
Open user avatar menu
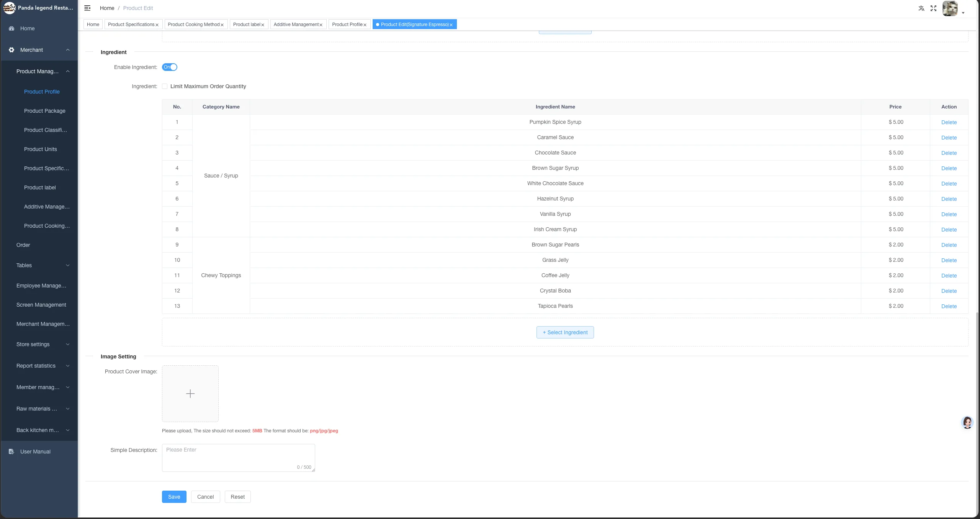pos(950,8)
